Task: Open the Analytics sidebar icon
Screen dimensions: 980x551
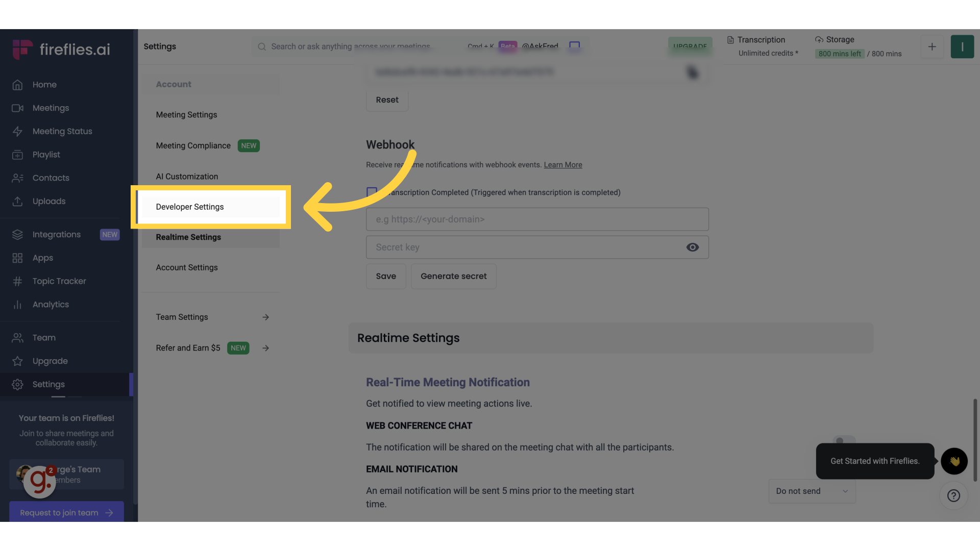Action: coord(17,304)
